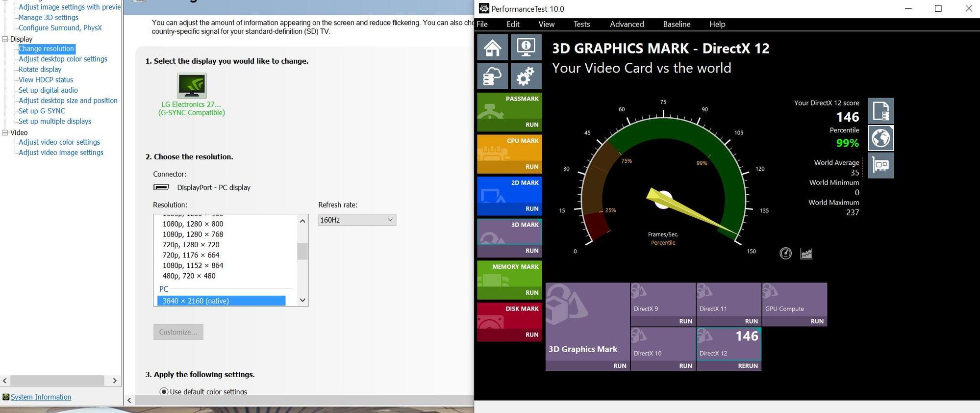Open Rotate display tree item
The width and height of the screenshot is (980, 413).
[x=40, y=69]
